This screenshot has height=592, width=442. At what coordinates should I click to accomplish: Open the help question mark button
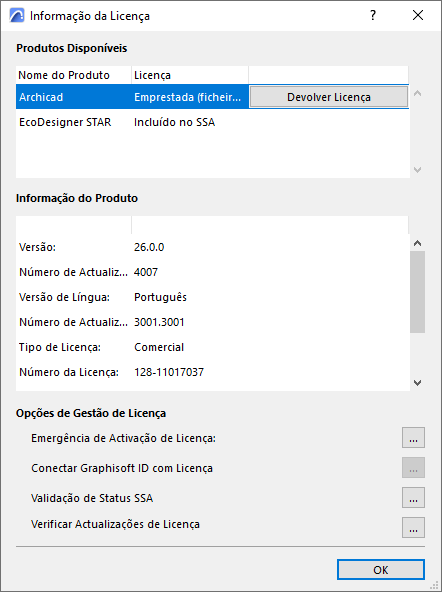tap(373, 15)
